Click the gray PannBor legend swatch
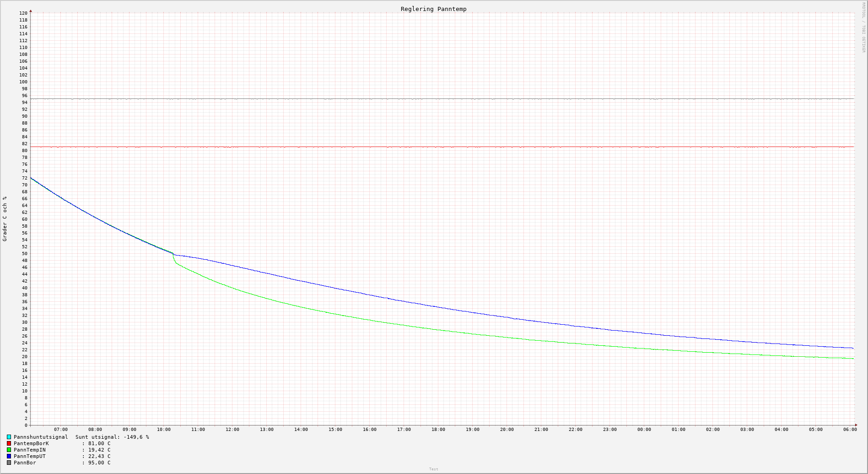 (x=9, y=463)
